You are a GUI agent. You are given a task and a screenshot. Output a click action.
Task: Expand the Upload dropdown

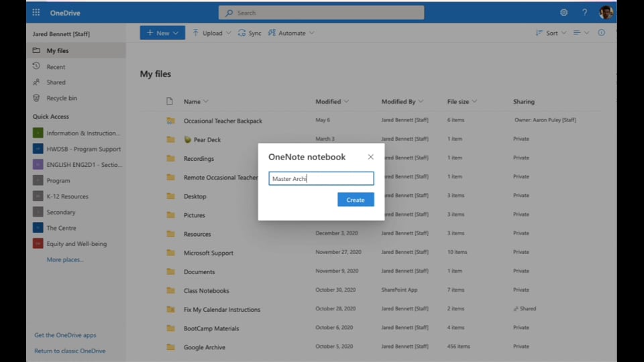click(228, 33)
